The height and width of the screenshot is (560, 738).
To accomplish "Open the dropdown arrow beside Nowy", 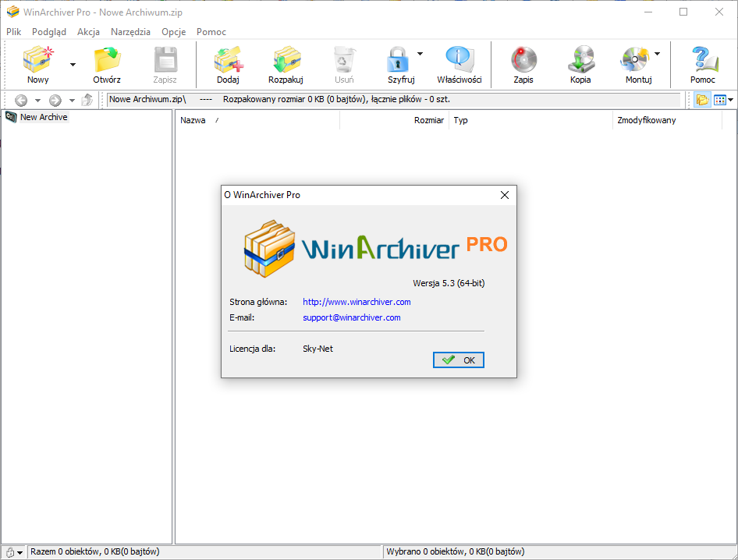I will click(73, 65).
